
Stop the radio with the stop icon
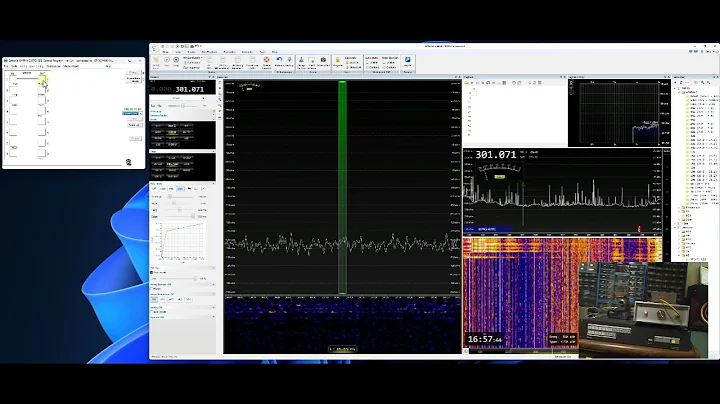tap(176, 60)
